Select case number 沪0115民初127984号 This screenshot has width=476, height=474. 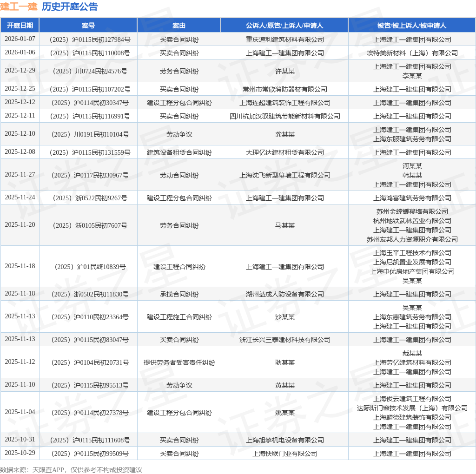(90, 40)
